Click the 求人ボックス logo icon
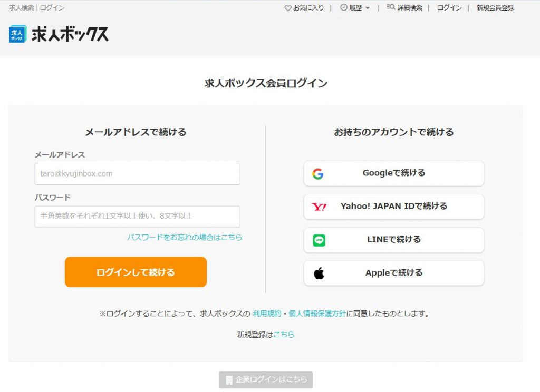This screenshot has height=392, width=540. point(17,34)
